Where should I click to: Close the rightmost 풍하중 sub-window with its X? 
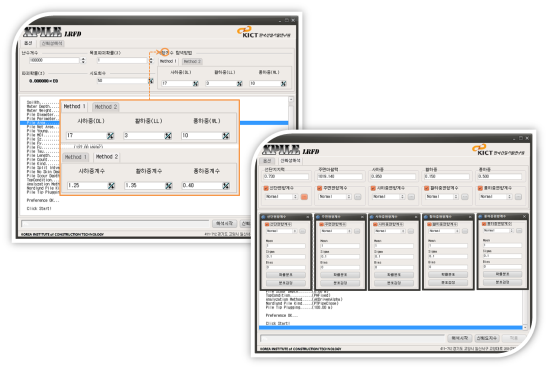coord(524,217)
